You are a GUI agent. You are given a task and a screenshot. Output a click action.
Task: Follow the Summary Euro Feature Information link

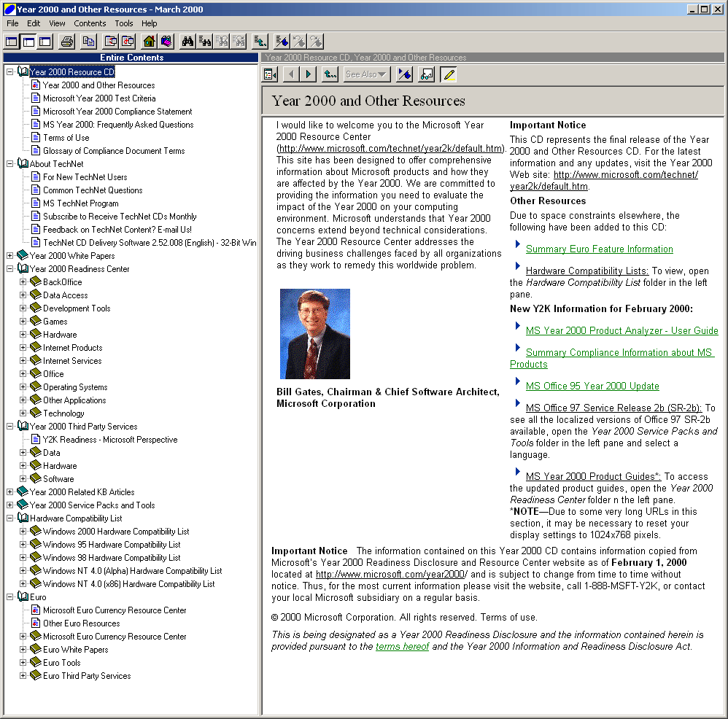pos(599,249)
